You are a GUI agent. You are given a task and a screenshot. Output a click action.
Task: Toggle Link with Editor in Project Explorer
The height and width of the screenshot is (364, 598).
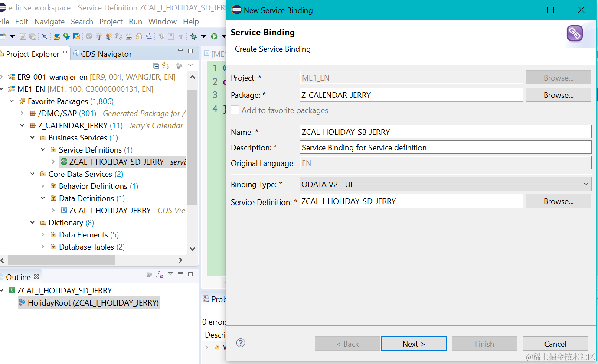tap(165, 66)
